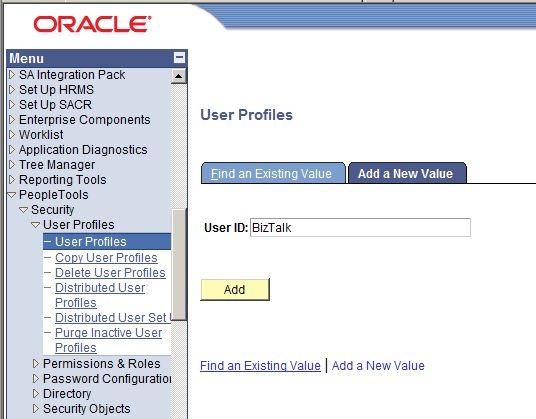
Task: Open Delete User Profiles link
Action: pos(110,273)
